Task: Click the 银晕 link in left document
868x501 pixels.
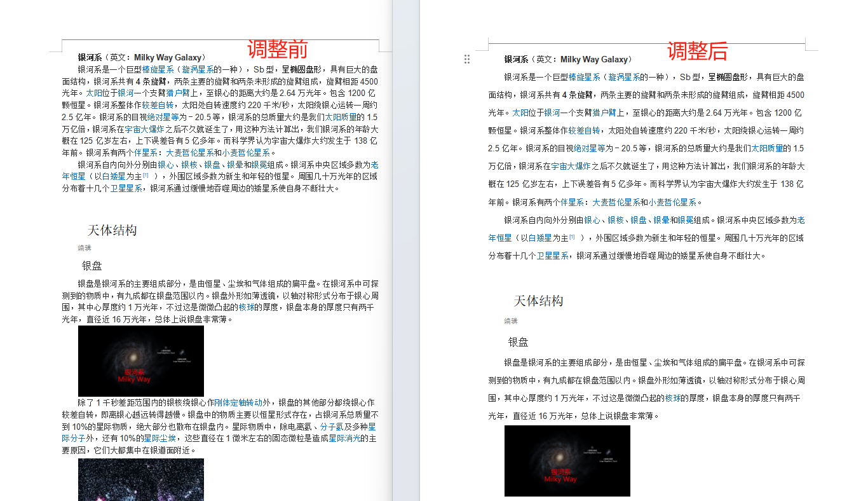Action: pos(235,165)
